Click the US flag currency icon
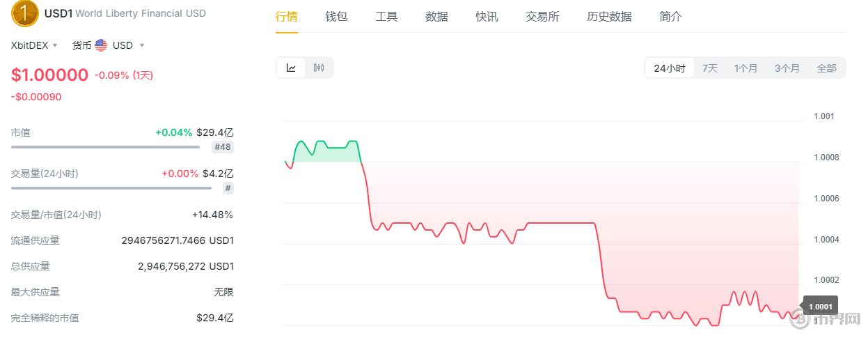The height and width of the screenshot is (338, 868). (102, 45)
